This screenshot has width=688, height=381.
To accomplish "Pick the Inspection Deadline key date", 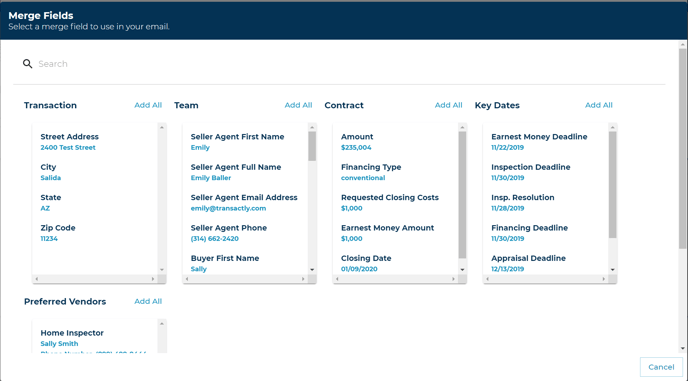I will [x=530, y=172].
